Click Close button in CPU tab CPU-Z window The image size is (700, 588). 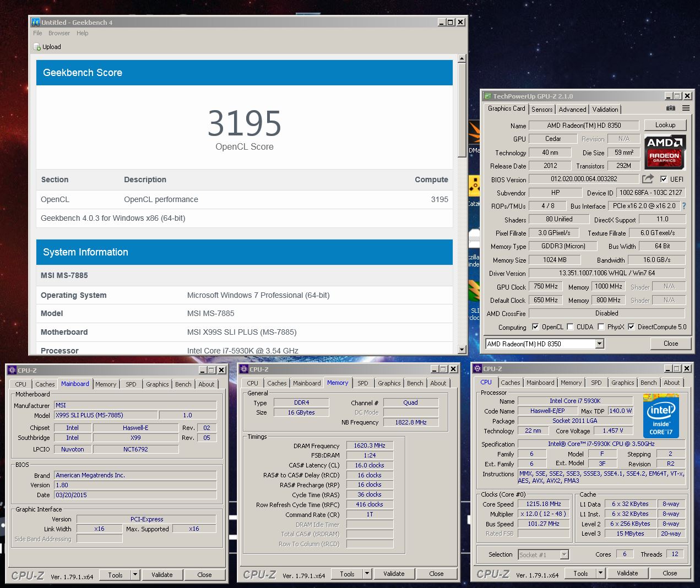coord(670,573)
